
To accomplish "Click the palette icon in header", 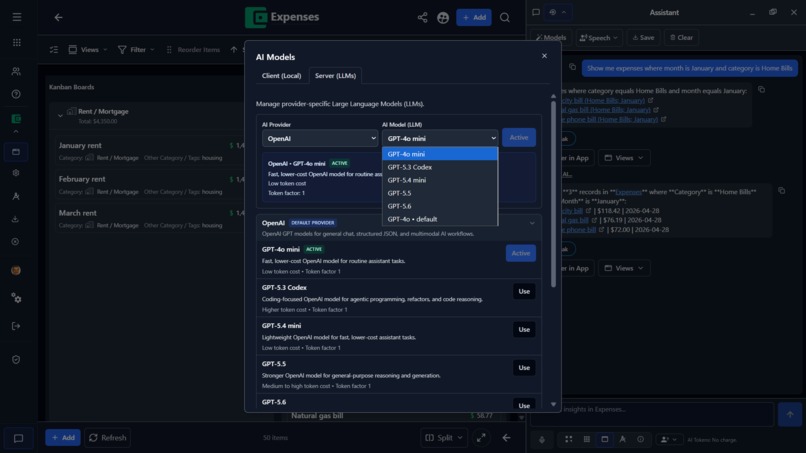I will pyautogui.click(x=443, y=17).
